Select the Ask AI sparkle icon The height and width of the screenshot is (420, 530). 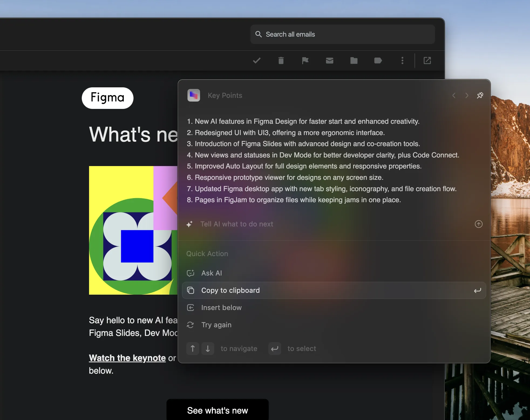point(190,273)
